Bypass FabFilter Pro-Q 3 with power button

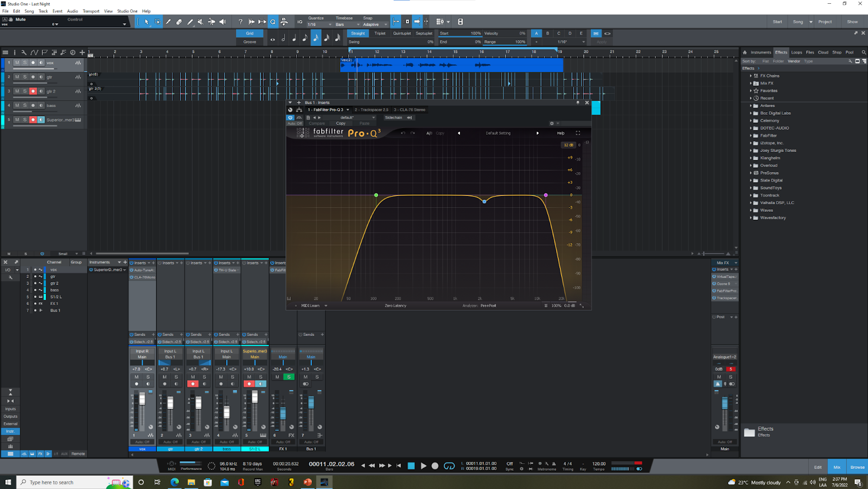290,117
